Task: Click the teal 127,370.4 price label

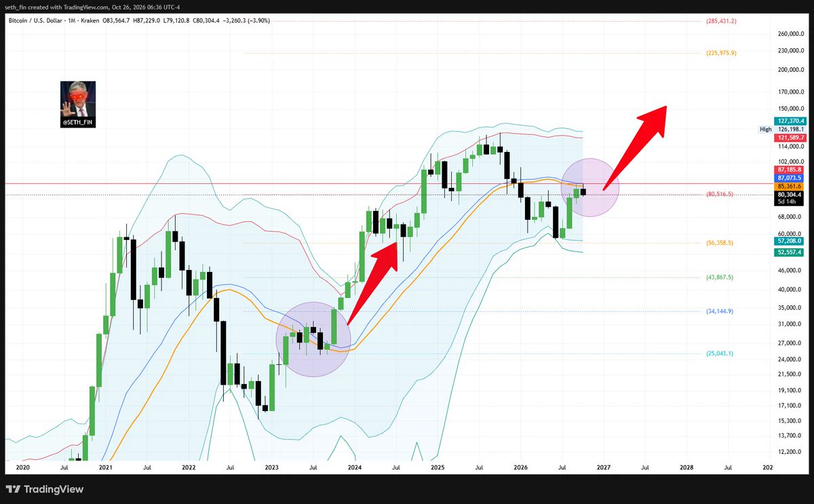Action: (788, 120)
